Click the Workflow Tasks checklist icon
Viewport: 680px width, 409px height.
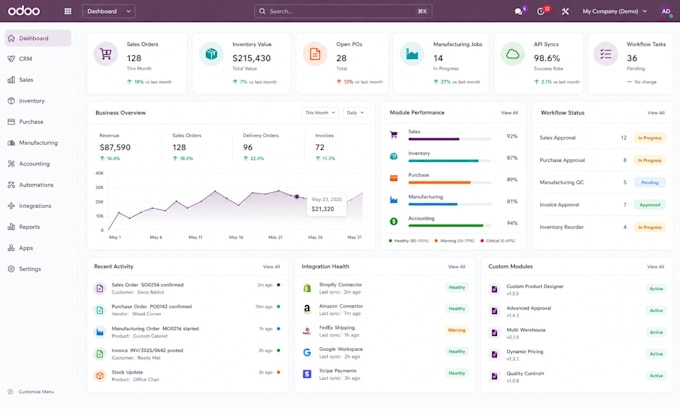(605, 54)
